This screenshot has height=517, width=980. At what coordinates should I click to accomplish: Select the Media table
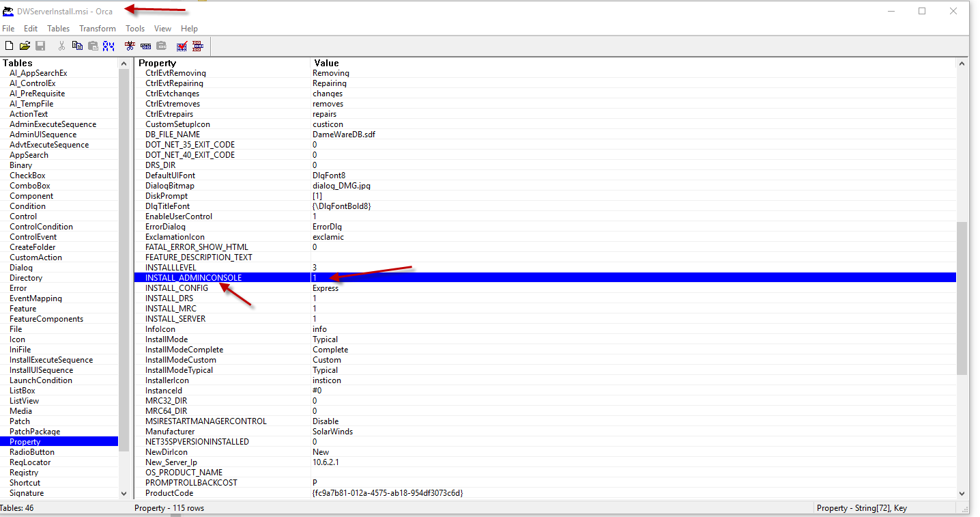20,411
